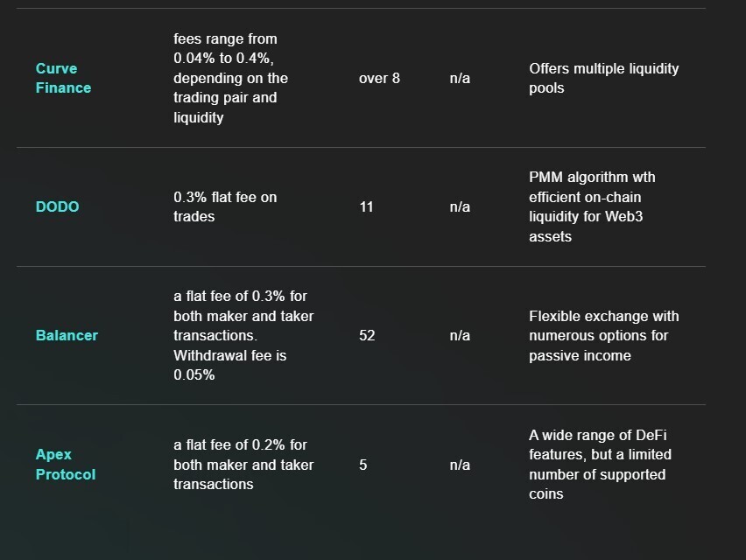The width and height of the screenshot is (746, 560).
Task: Click the number 52 in Balancer row
Action: point(367,335)
